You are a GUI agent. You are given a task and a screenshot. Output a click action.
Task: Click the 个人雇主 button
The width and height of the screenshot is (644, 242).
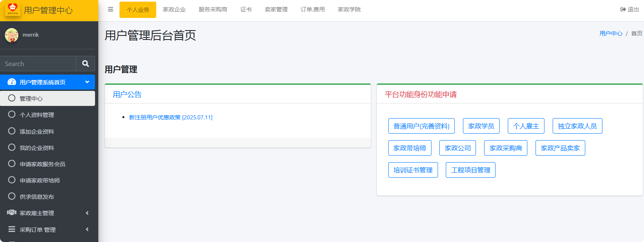pos(526,126)
